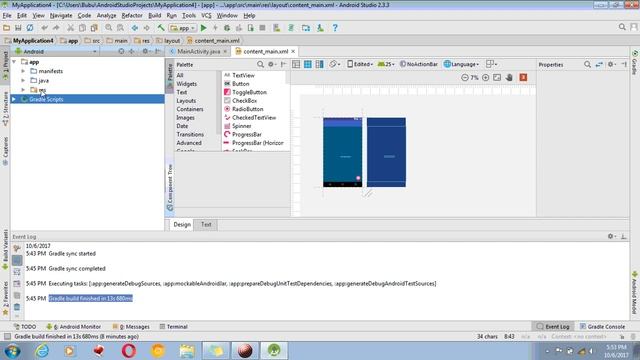Switch to the Text tab of layout editor
The width and height of the screenshot is (640, 360).
point(206,224)
